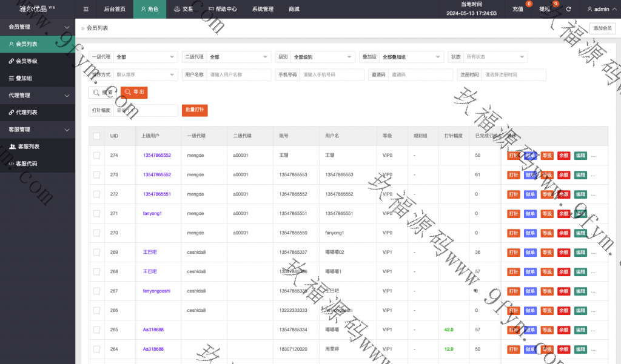
Task: Open the 叠加组 sidebar item
Action: coord(24,78)
